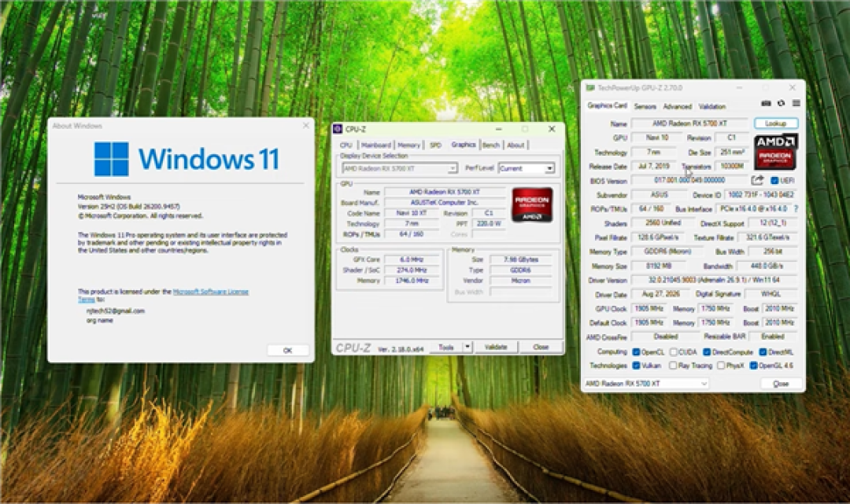Click the Memory 1746.0 MHz clock value in CPU-Z
This screenshot has height=504, width=850.
pyautogui.click(x=411, y=281)
